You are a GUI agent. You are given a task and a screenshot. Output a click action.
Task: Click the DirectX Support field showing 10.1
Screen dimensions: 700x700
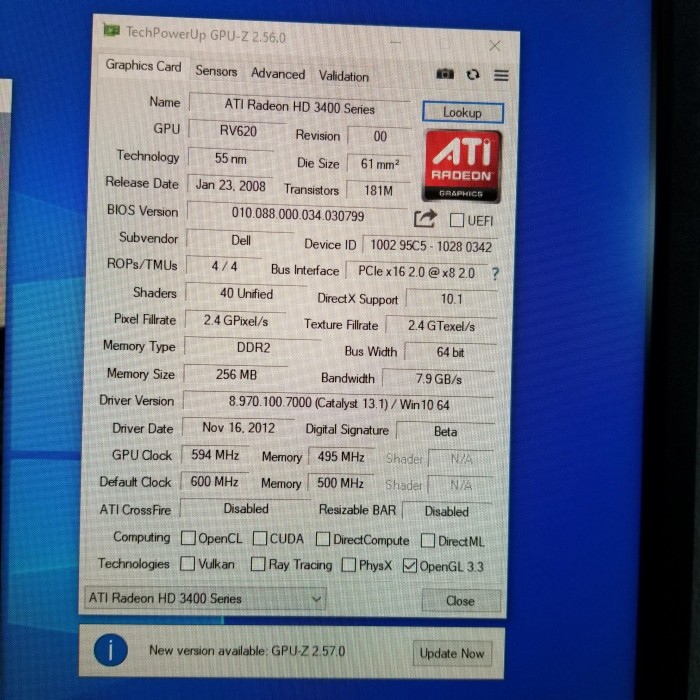coord(452,299)
